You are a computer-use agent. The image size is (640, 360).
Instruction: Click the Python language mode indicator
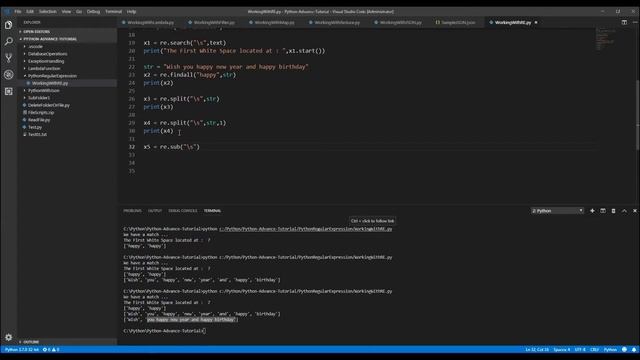click(610, 349)
